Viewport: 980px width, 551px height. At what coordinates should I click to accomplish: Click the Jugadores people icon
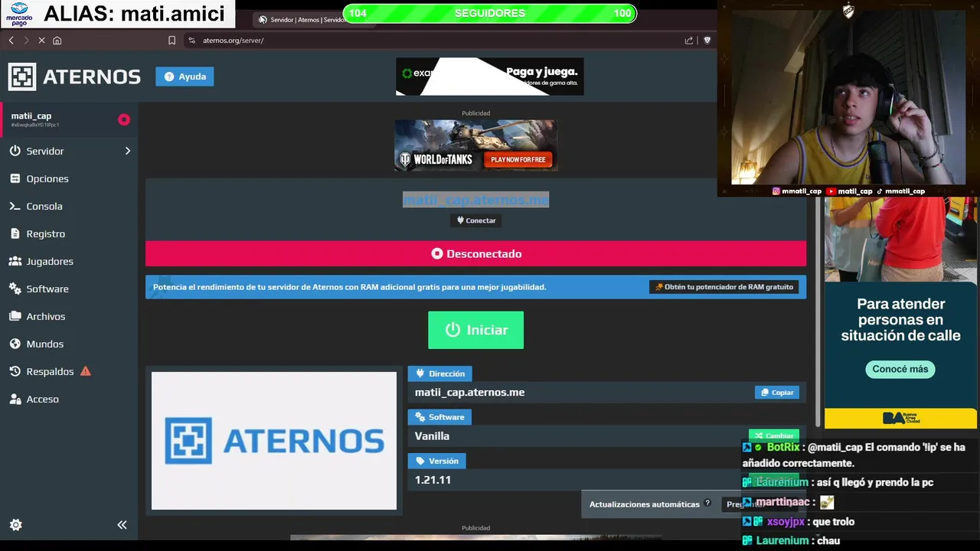coord(15,261)
